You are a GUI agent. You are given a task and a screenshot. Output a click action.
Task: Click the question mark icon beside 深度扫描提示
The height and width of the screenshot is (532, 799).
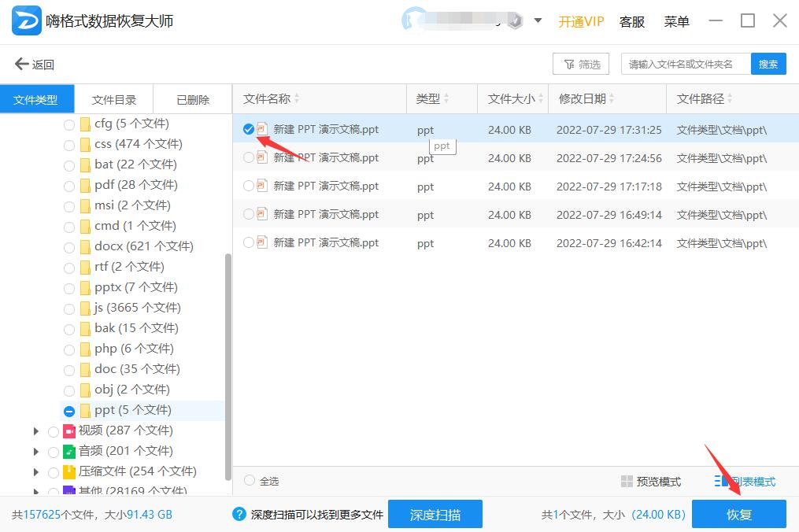(x=239, y=514)
